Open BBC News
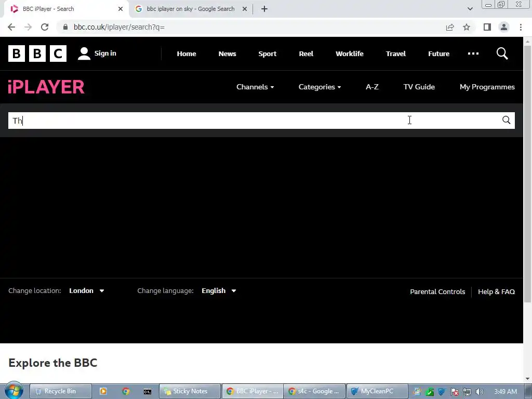Image resolution: width=532 pixels, height=399 pixels. pos(227,54)
